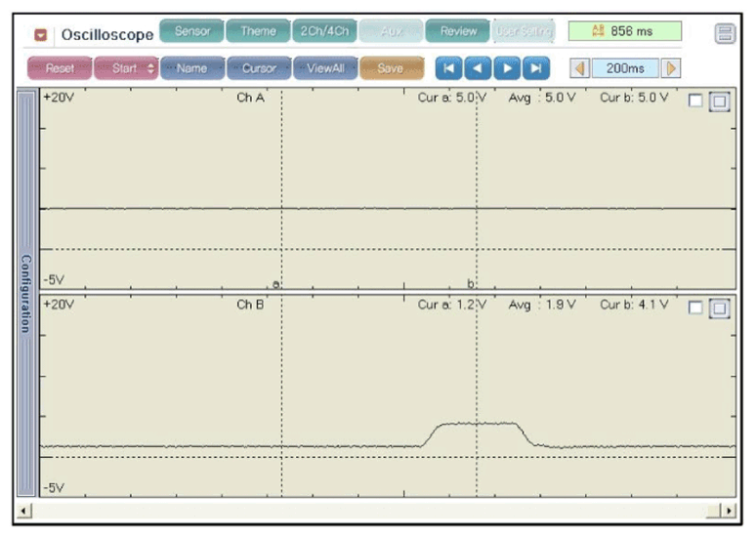Click the orange Save button
Image resolution: width=756 pixels, height=536 pixels.
click(x=391, y=68)
